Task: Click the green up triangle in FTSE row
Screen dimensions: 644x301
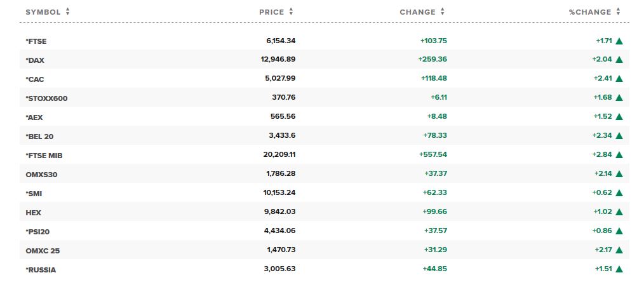Action: pos(619,41)
